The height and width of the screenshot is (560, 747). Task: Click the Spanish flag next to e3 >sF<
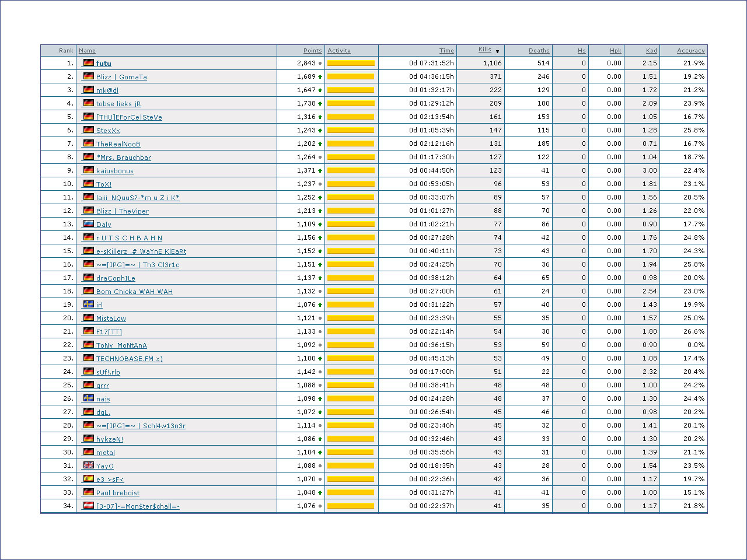click(89, 479)
